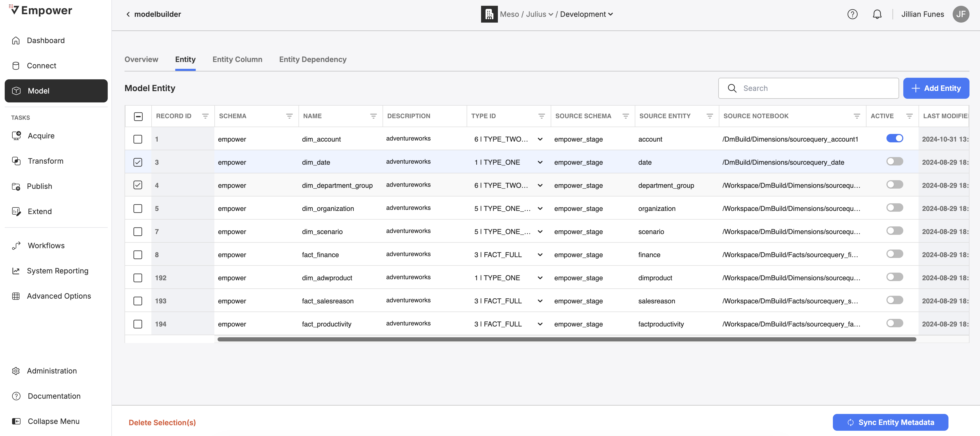Screen dimensions: 980x436
Task: Click the Add Entity button
Action: [x=936, y=88]
